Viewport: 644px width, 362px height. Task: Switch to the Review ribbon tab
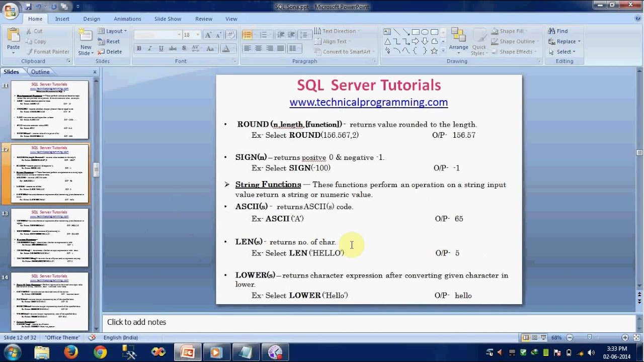point(204,19)
